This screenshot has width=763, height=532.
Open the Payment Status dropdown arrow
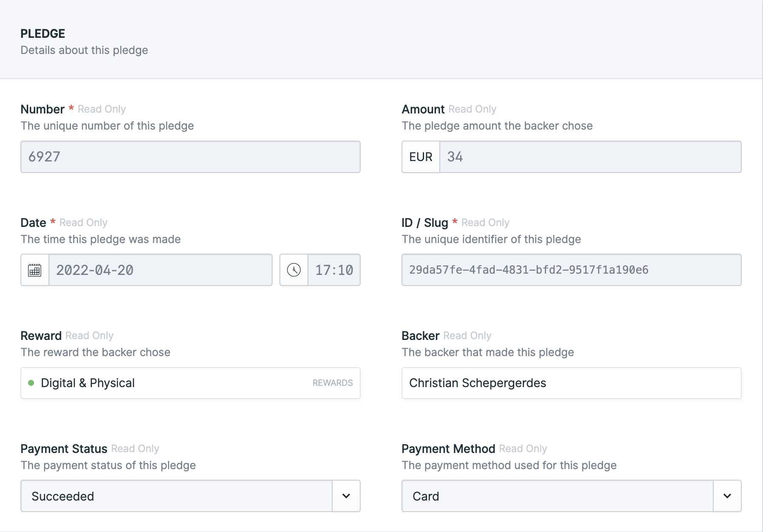pos(346,496)
